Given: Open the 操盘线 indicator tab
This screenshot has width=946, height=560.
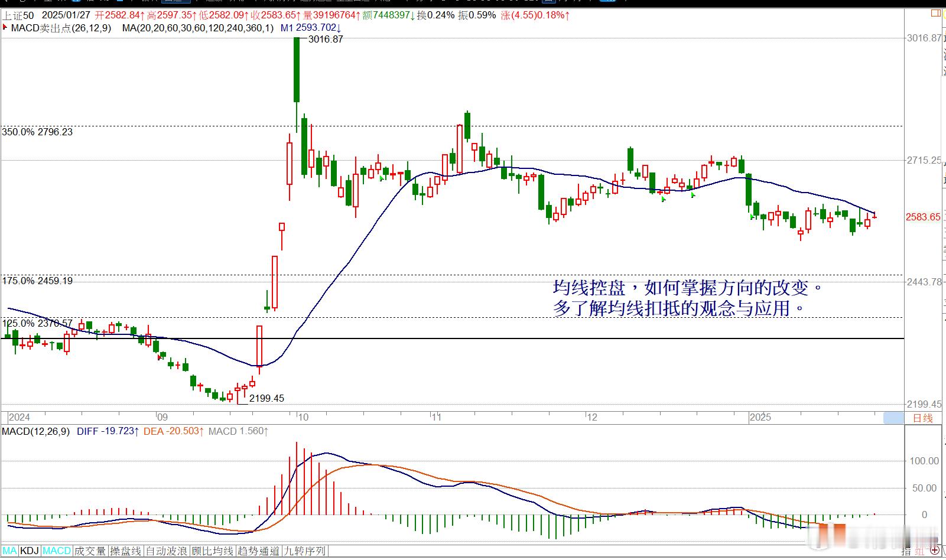Looking at the screenshot, I should coord(126,551).
